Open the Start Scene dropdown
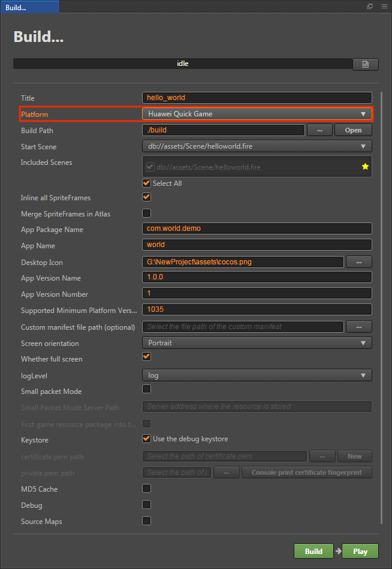 (x=257, y=146)
